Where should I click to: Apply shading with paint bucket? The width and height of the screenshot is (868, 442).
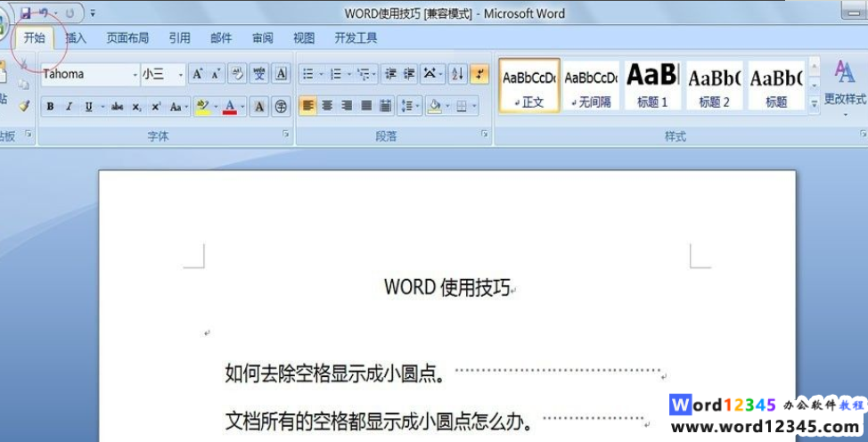pos(435,106)
